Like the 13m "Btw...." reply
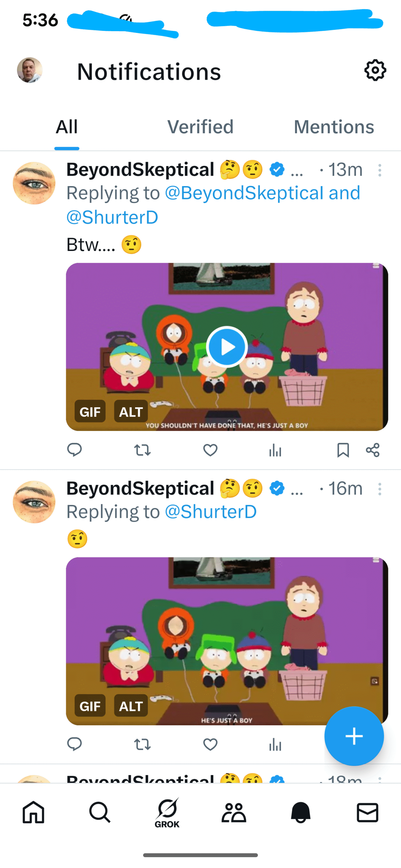 coord(210,450)
